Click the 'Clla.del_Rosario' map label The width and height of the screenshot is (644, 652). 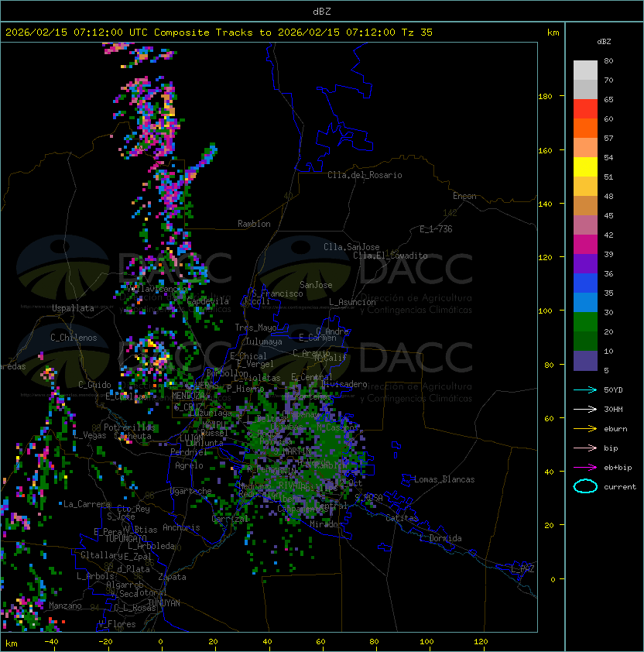click(x=365, y=175)
